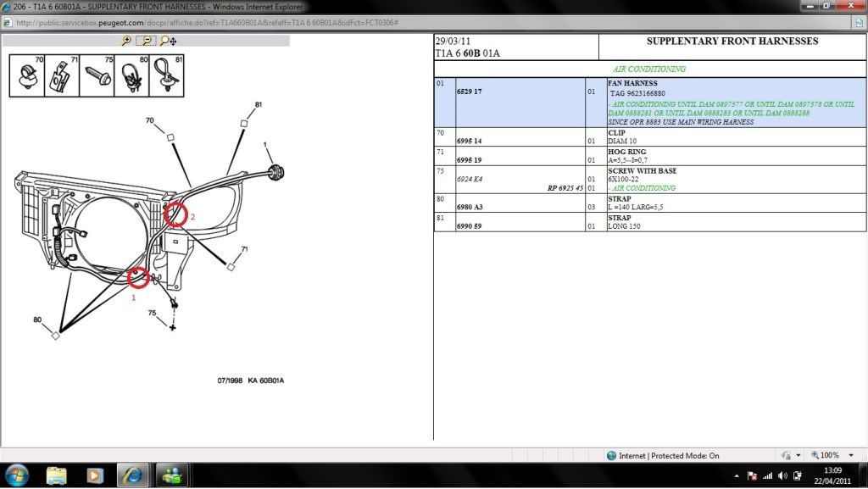Select the hog ring thumbnail 71

(62, 75)
